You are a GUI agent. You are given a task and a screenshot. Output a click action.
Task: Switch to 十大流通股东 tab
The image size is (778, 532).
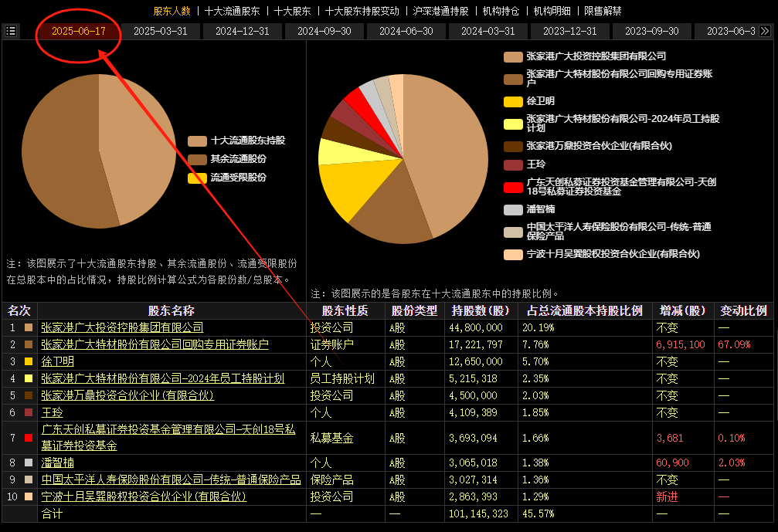[233, 11]
